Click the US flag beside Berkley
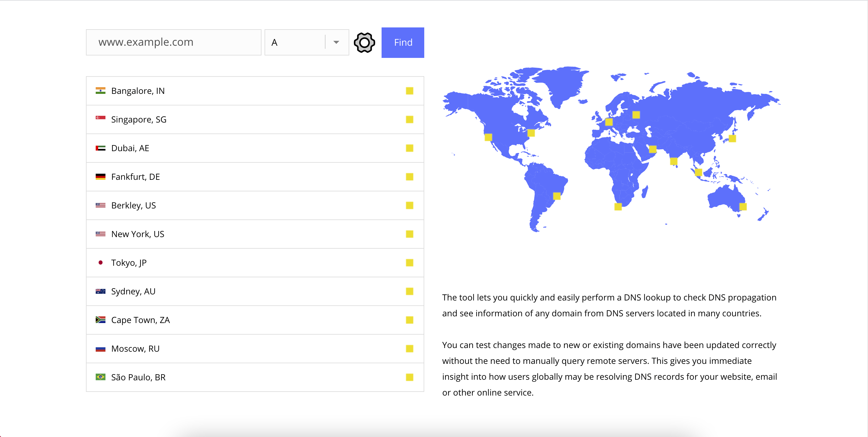 tap(101, 205)
